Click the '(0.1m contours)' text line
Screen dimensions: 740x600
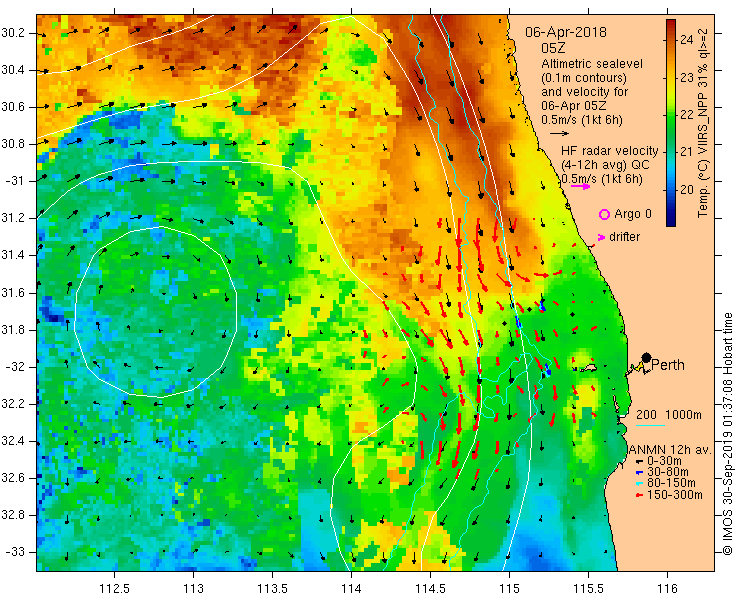pos(584,77)
